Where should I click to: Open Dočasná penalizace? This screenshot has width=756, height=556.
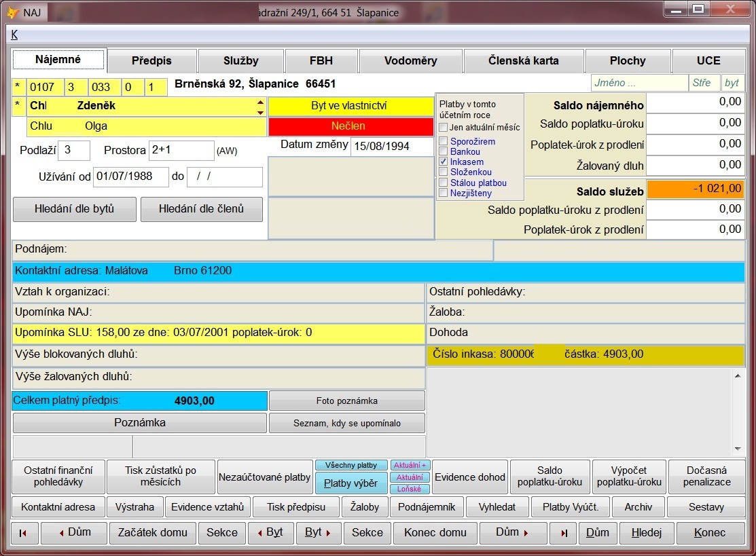click(707, 477)
